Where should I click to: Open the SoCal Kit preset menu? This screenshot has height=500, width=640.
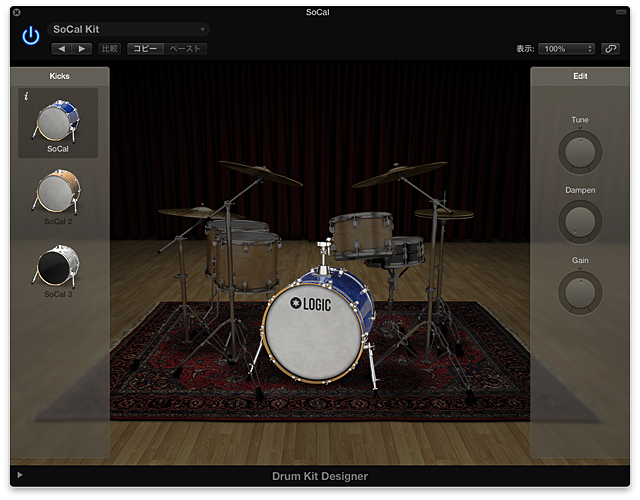(x=128, y=30)
